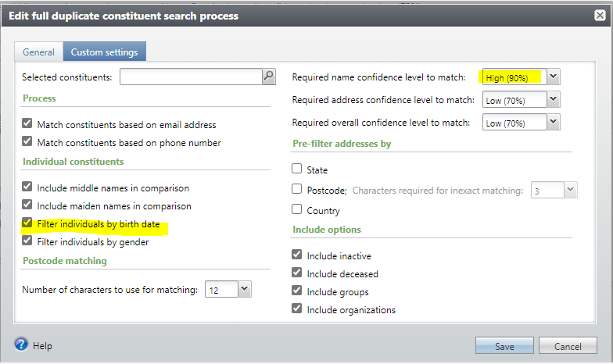Tick the Country pre-filter checkbox
Screen dimensions: 613x364
click(297, 209)
